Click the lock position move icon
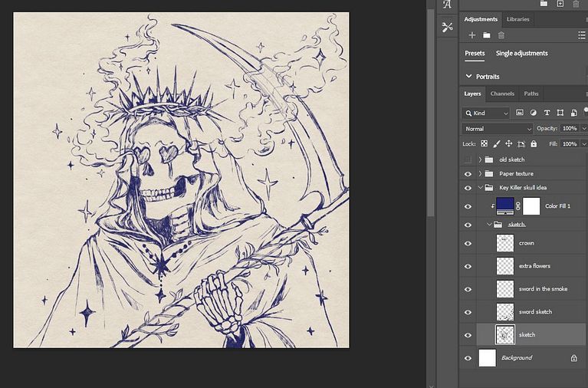The width and height of the screenshot is (588, 388). coord(508,144)
